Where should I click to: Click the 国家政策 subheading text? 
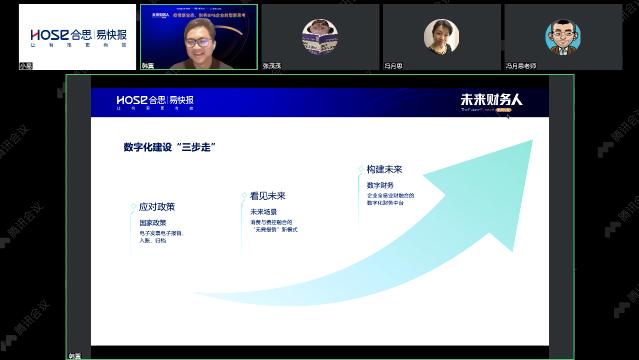pos(153,223)
